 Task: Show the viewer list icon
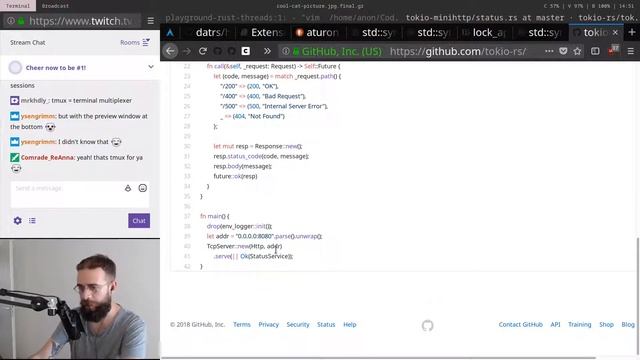32,221
